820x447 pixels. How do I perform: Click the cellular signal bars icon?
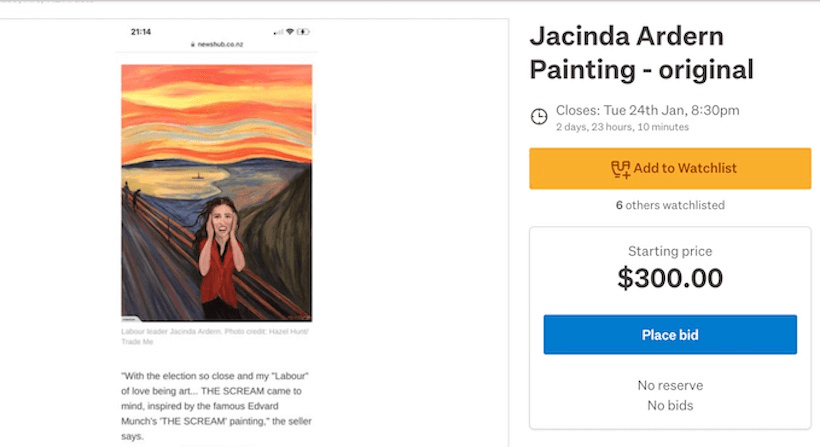276,32
